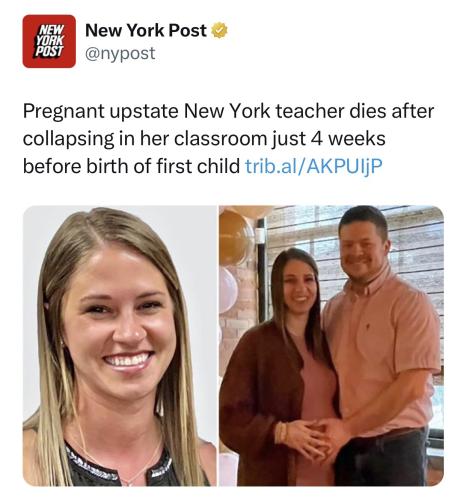Follow the trib.al/AKPUIjP article link
This screenshot has width=466, height=500.
[x=314, y=166]
